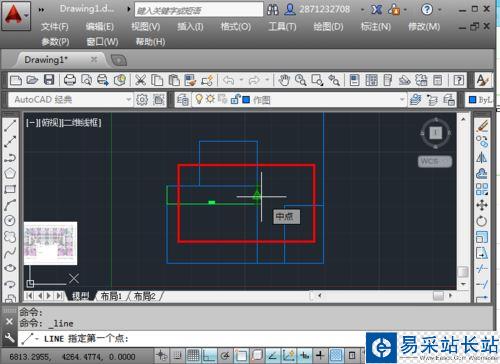Image resolution: width=500 pixels, height=364 pixels.
Task: Click the Save icon in standard toolbar
Action: coord(49,80)
